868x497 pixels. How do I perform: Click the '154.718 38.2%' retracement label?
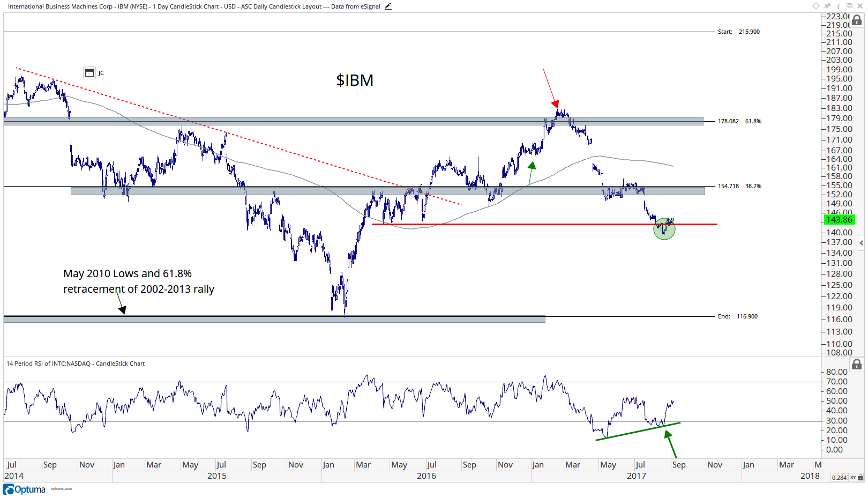(739, 186)
